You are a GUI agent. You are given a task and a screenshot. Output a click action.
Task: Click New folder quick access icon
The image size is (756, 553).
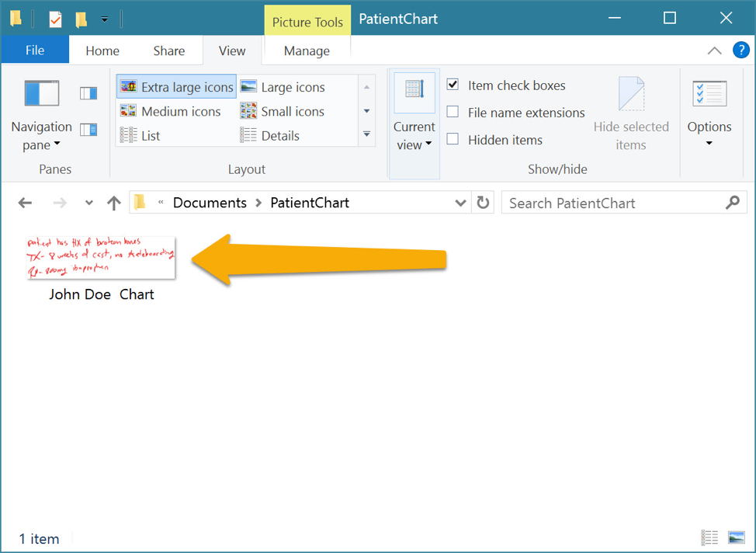pos(81,19)
